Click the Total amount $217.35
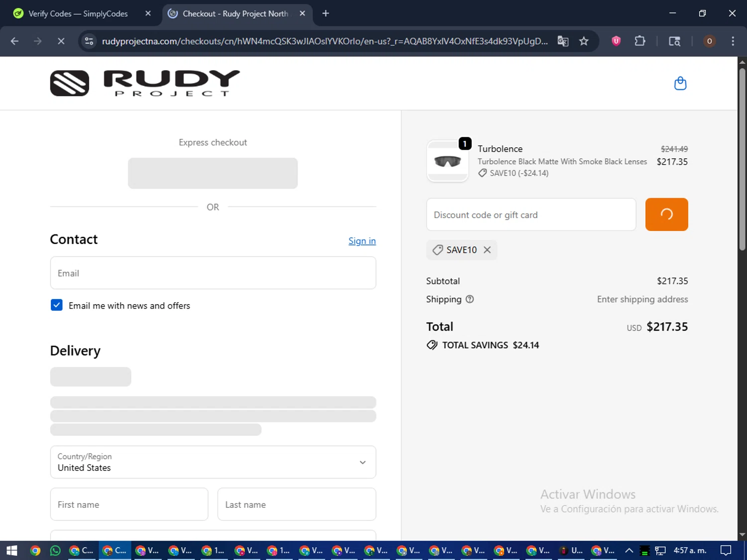Viewport: 747px width, 560px height. 667,327
